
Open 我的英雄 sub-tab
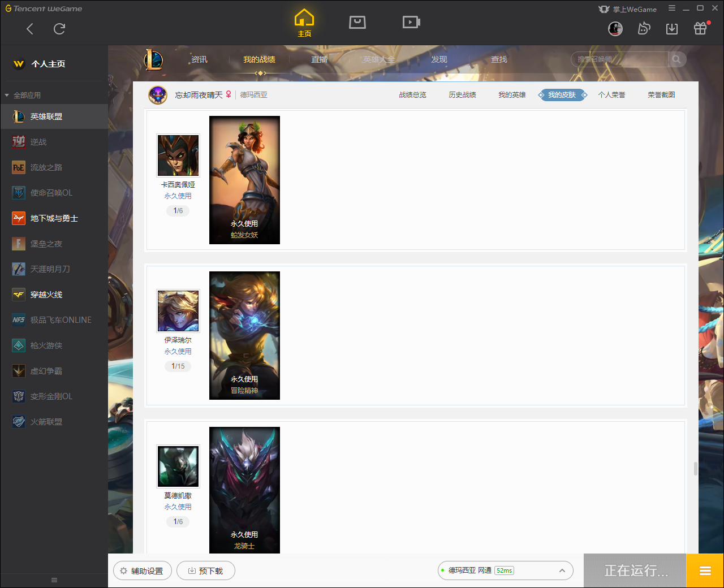(x=512, y=95)
